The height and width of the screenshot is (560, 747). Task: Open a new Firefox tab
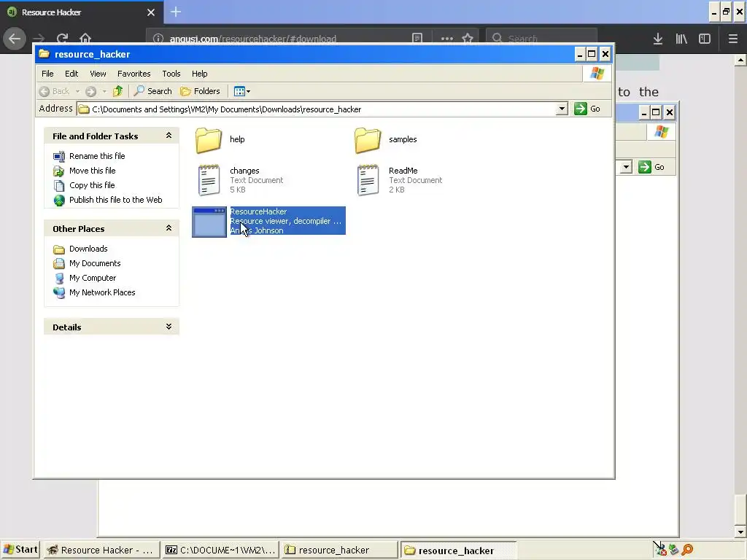click(x=176, y=12)
